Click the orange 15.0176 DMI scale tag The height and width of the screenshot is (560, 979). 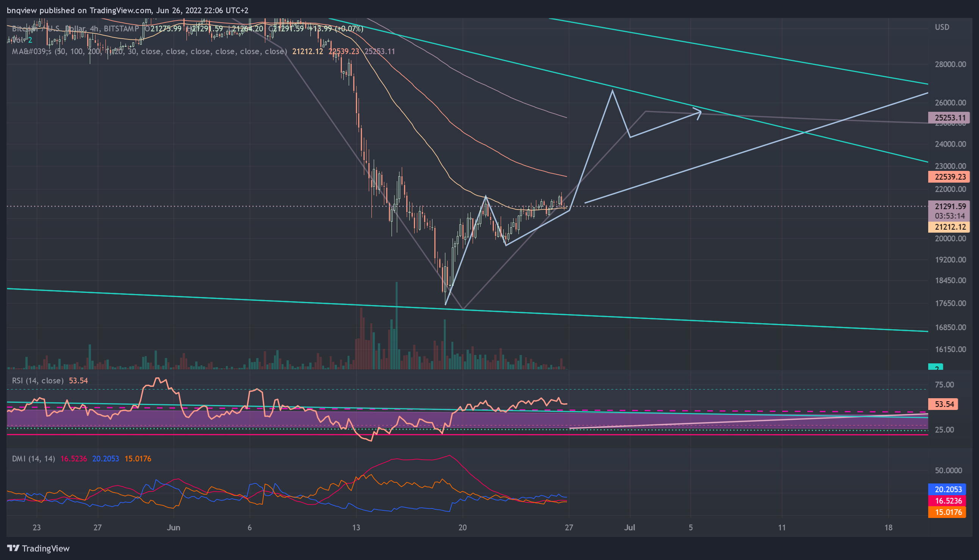click(947, 512)
